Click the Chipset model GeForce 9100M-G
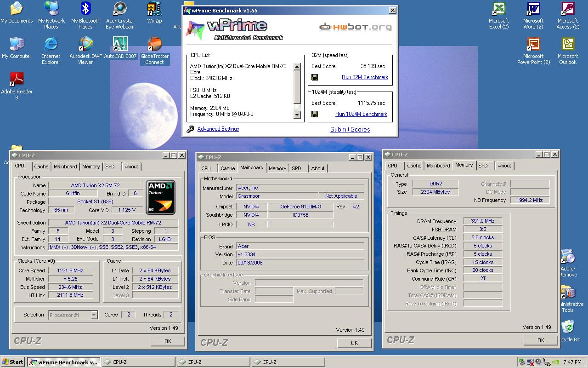 point(301,207)
